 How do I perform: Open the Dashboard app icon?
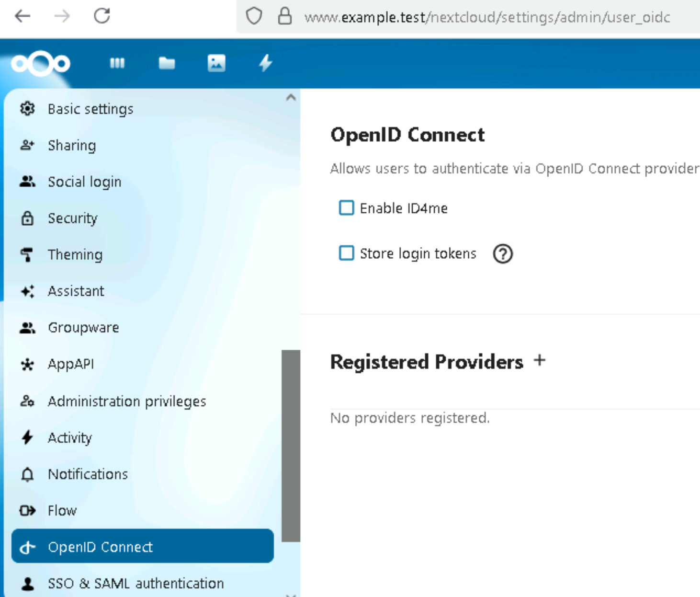pyautogui.click(x=117, y=63)
